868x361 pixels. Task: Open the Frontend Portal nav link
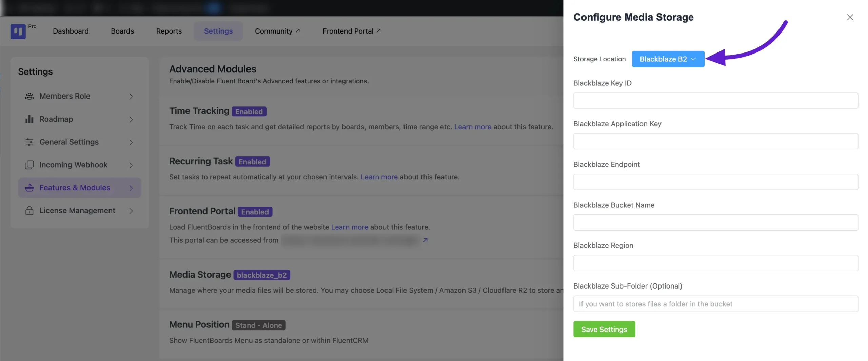click(352, 31)
